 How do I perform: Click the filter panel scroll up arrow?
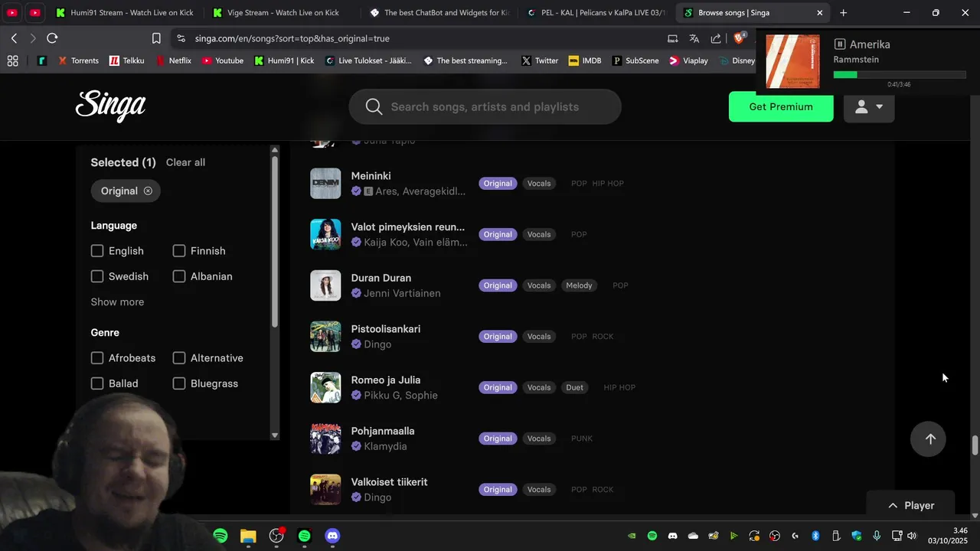coord(275,151)
